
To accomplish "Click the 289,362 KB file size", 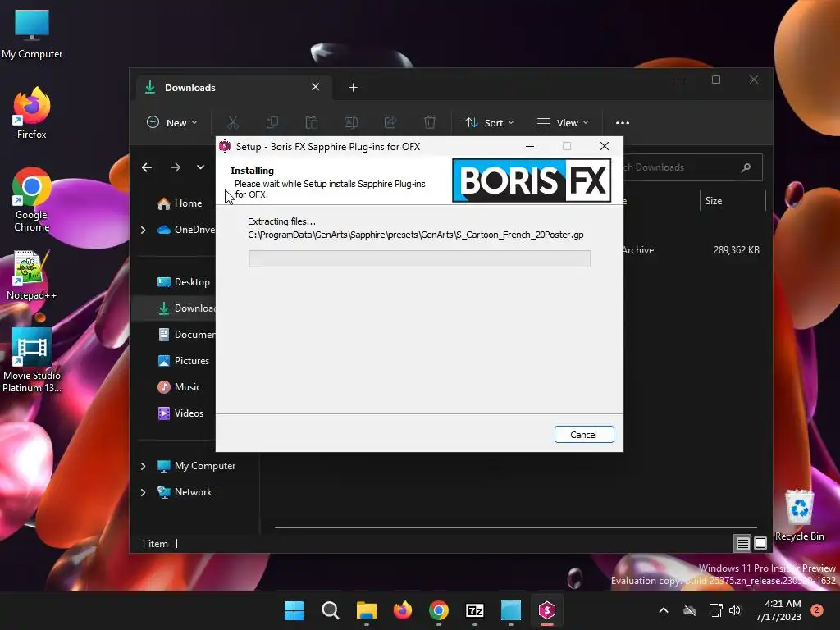I will [736, 250].
